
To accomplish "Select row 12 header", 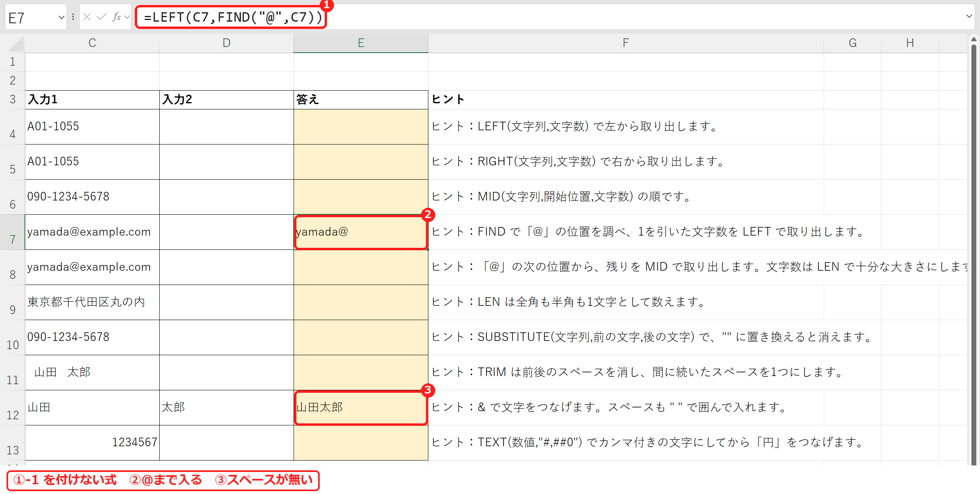I will click(13, 408).
